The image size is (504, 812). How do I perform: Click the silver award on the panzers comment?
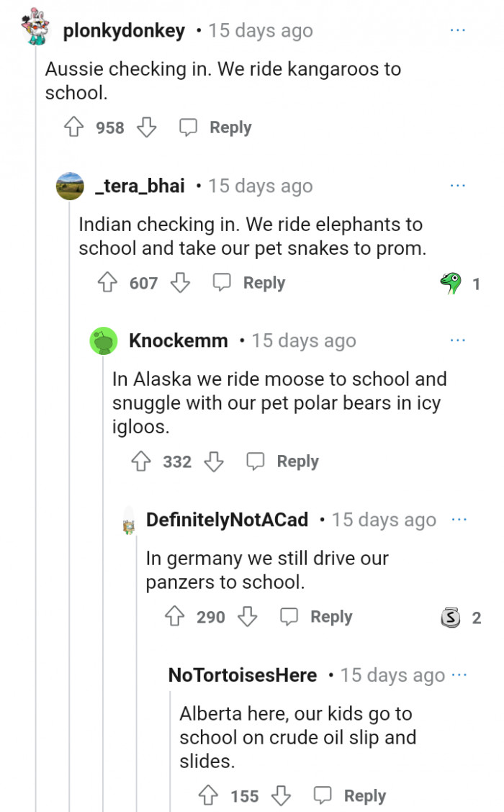[449, 617]
